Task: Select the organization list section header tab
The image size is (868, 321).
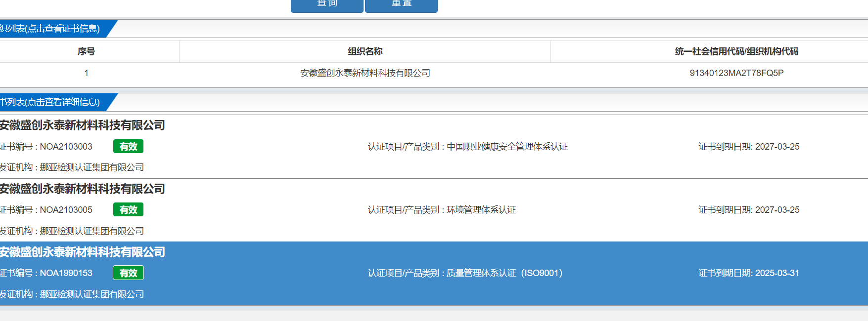Action: point(53,29)
